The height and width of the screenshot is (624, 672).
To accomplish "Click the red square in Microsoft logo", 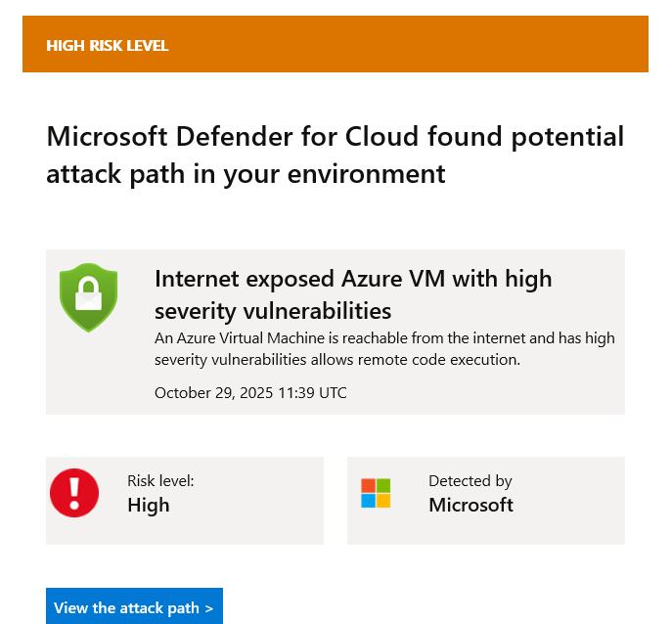I will pyautogui.click(x=368, y=485).
